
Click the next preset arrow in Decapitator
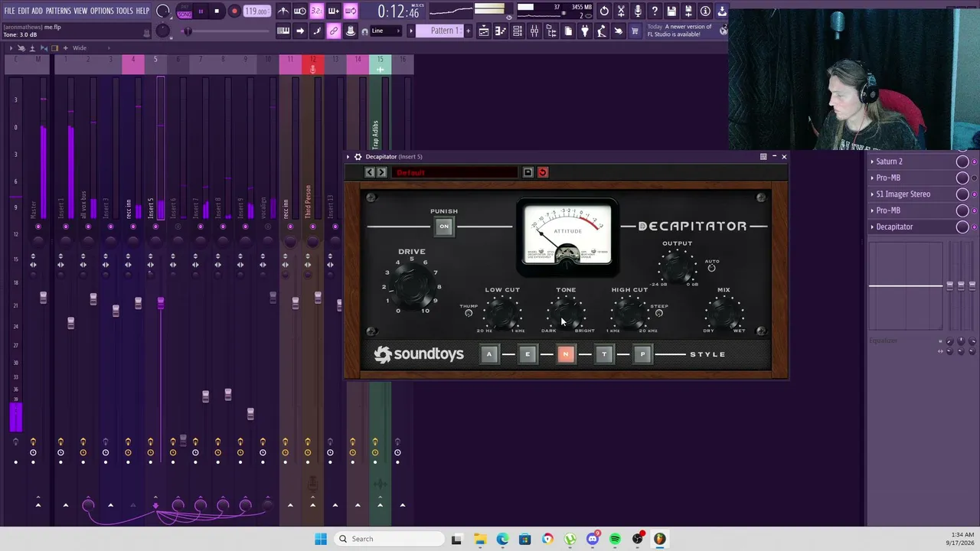(382, 172)
